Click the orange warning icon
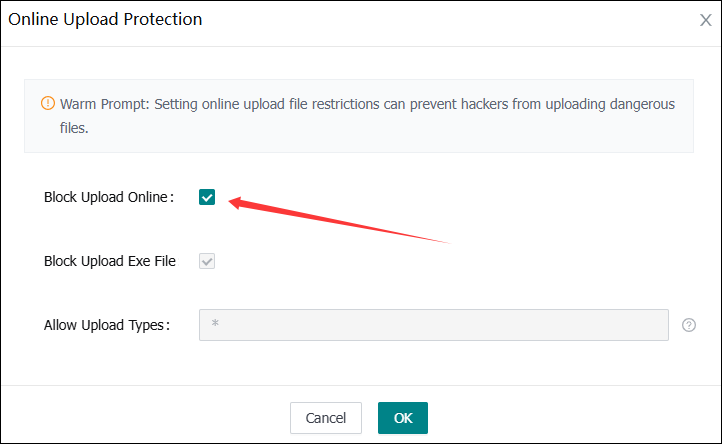The image size is (722, 444). pyautogui.click(x=47, y=104)
